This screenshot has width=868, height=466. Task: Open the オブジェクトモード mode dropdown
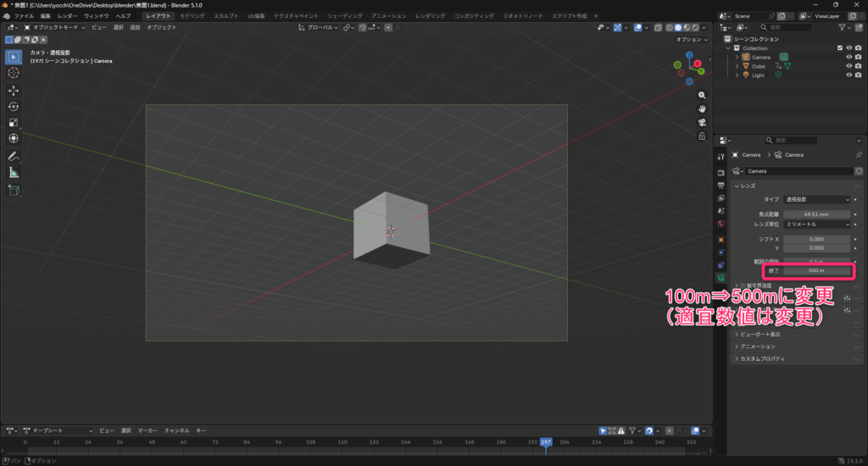click(x=56, y=27)
